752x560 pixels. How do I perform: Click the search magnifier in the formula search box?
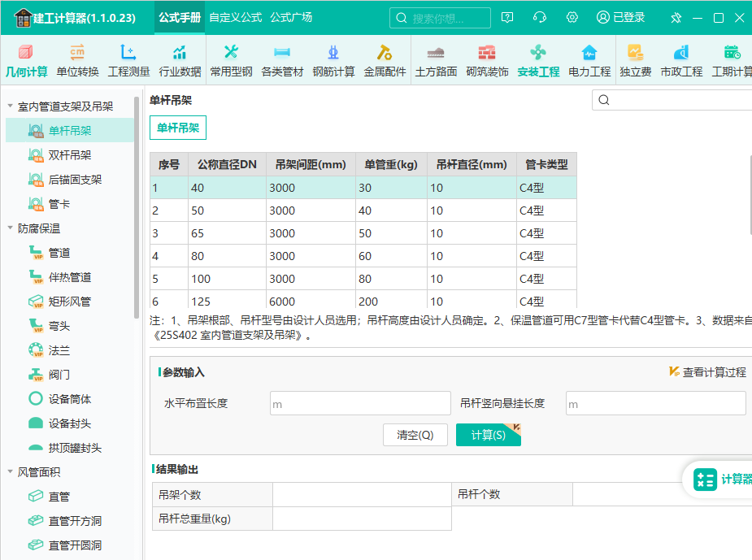pyautogui.click(x=604, y=100)
